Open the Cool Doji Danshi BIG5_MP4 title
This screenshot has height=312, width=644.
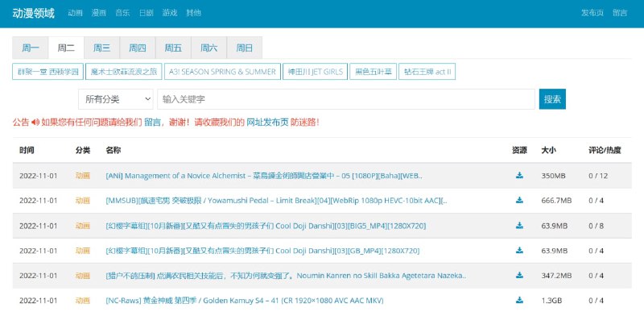click(x=266, y=226)
